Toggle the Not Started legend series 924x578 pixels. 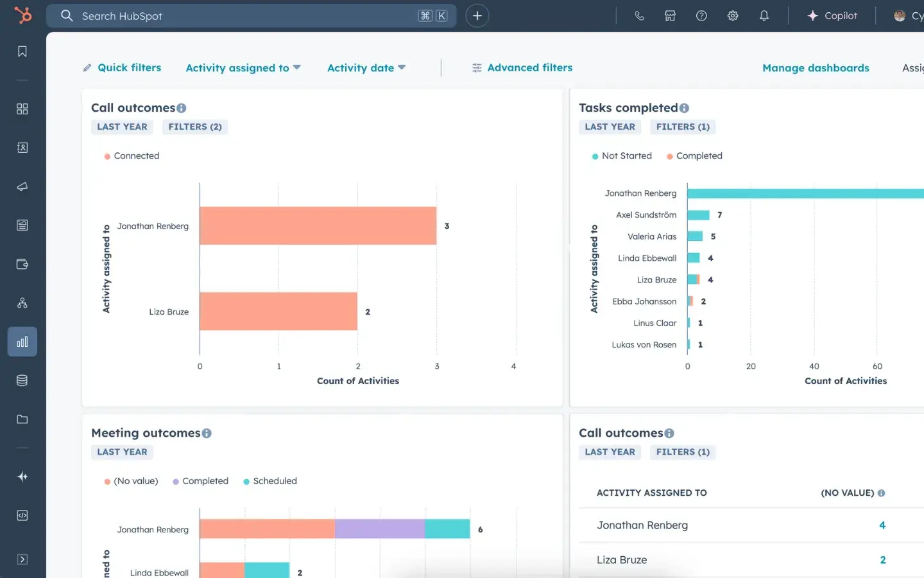[x=622, y=156]
